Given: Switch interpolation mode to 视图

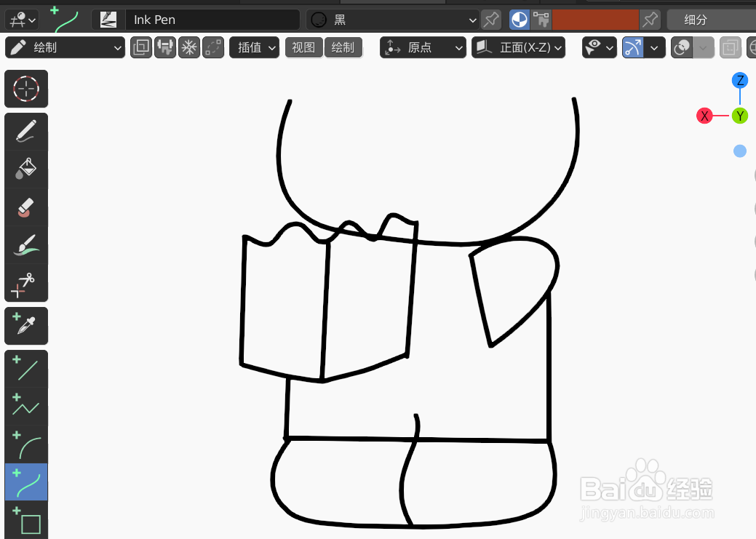Looking at the screenshot, I should click(x=303, y=47).
